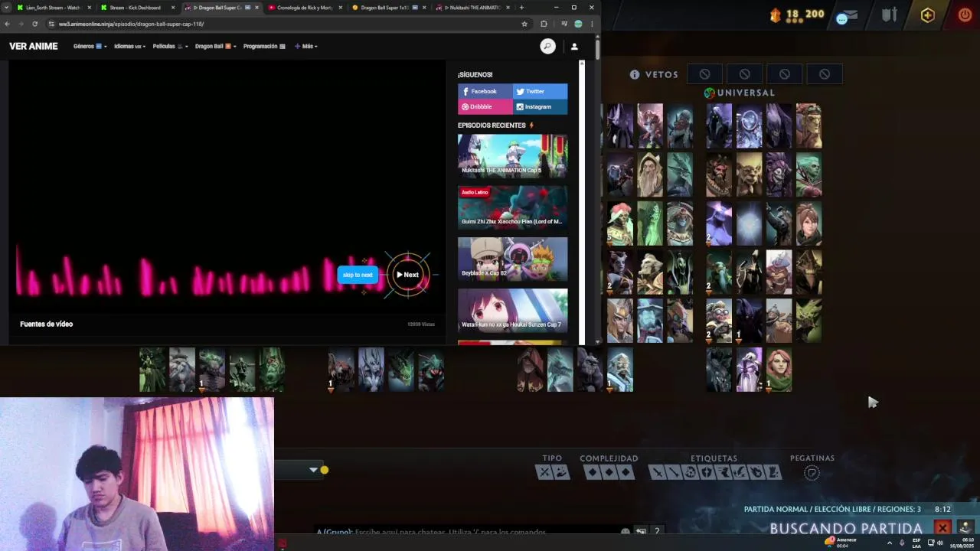Bookmark page with the star icon
This screenshot has height=551, width=980.
524,24
